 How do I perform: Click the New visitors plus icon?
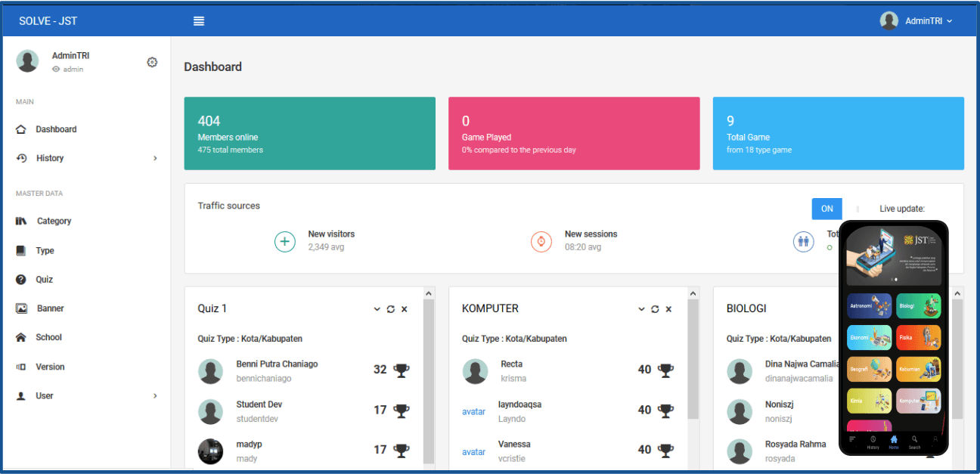click(x=284, y=242)
